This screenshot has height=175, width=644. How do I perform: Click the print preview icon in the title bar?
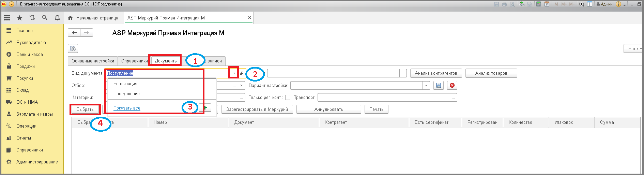click(x=512, y=4)
